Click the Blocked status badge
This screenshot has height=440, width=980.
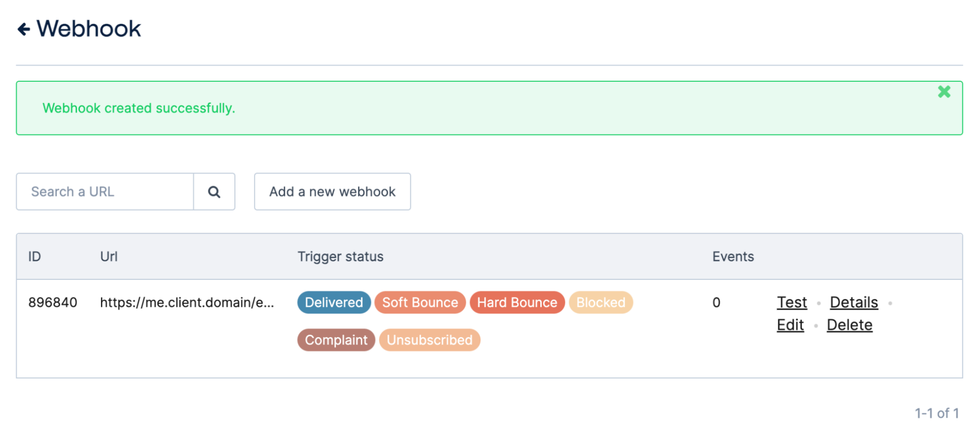(x=601, y=302)
